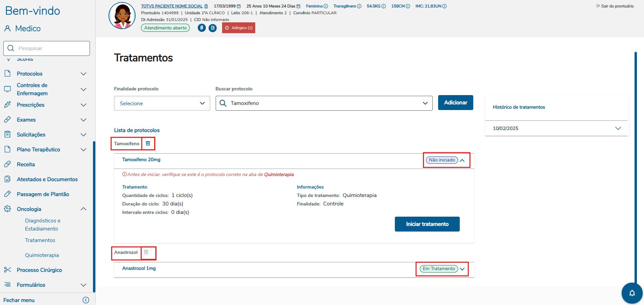Click the trash icon beside Anastrozol
This screenshot has height=305, width=644.
[x=146, y=252]
